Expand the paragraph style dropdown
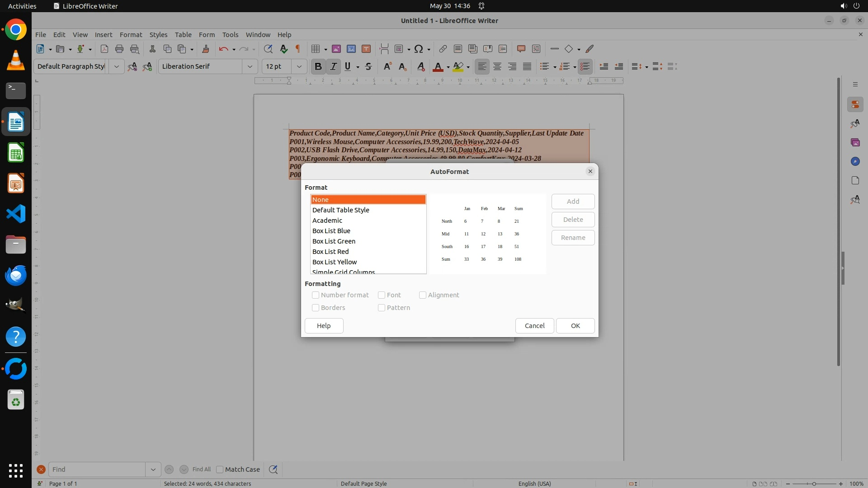This screenshot has width=868, height=488. 116,66
